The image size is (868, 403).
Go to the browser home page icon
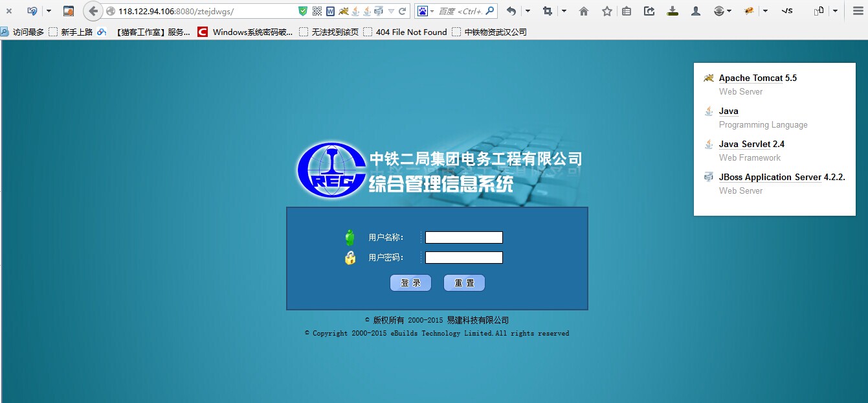click(584, 11)
